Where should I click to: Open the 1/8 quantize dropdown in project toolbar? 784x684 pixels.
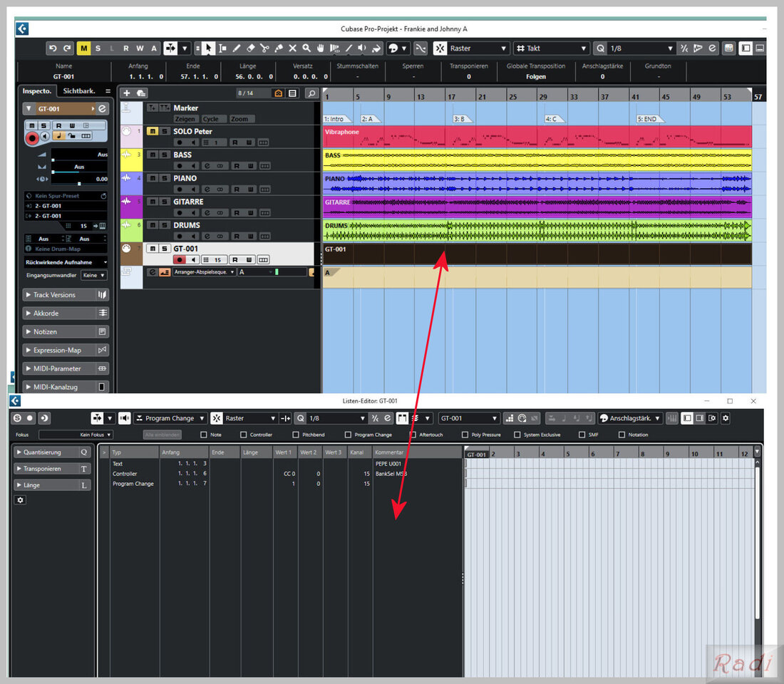tap(641, 48)
